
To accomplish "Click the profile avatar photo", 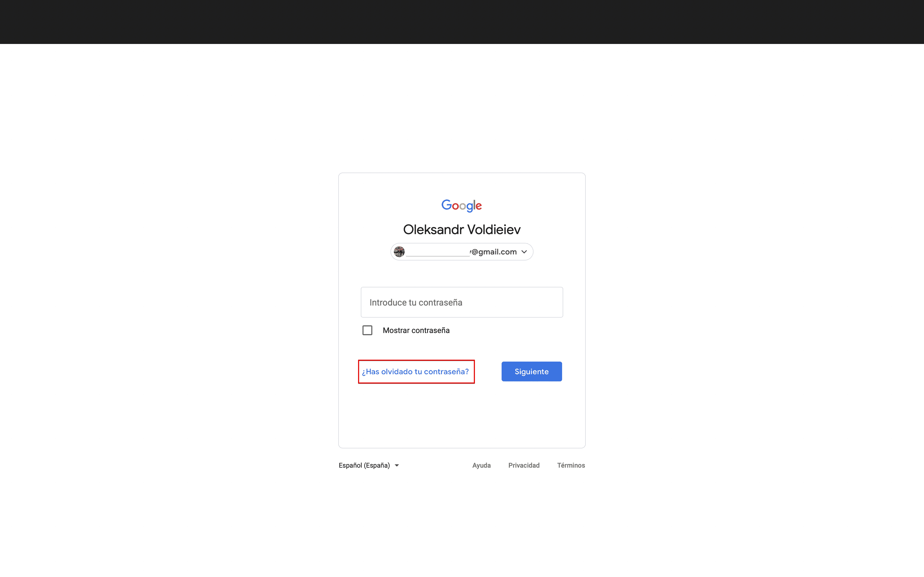I will 399,251.
